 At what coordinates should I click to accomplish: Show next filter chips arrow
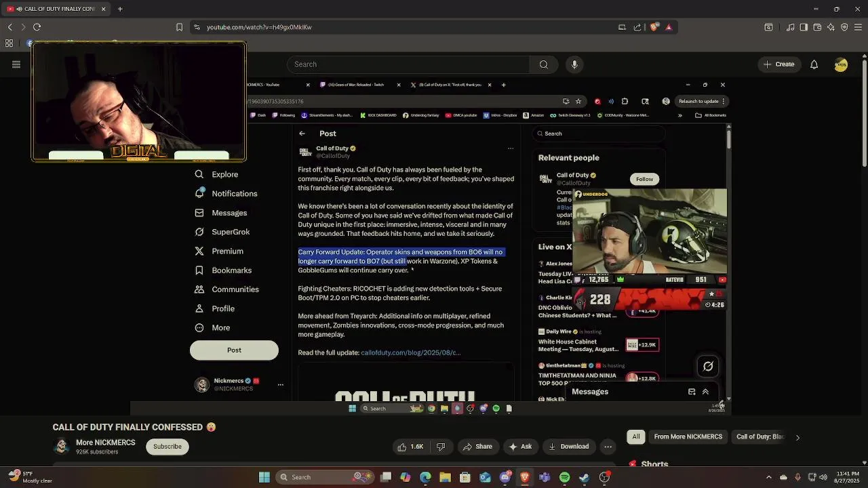797,437
